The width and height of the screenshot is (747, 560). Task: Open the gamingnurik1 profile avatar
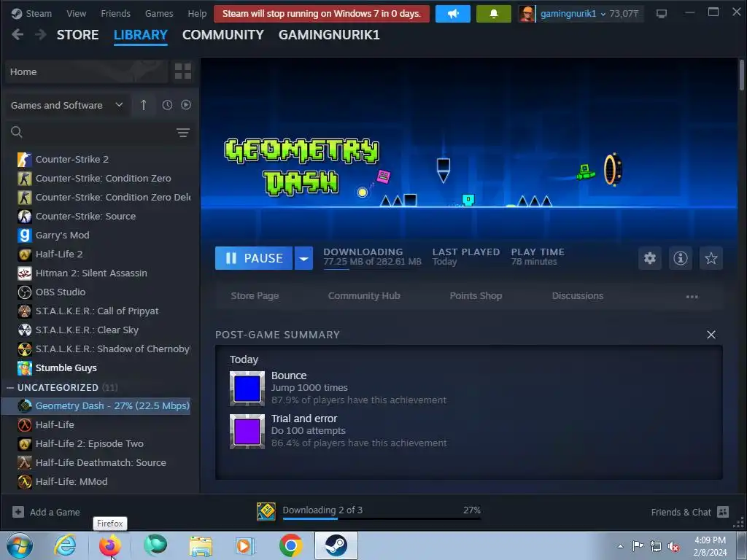(x=527, y=14)
